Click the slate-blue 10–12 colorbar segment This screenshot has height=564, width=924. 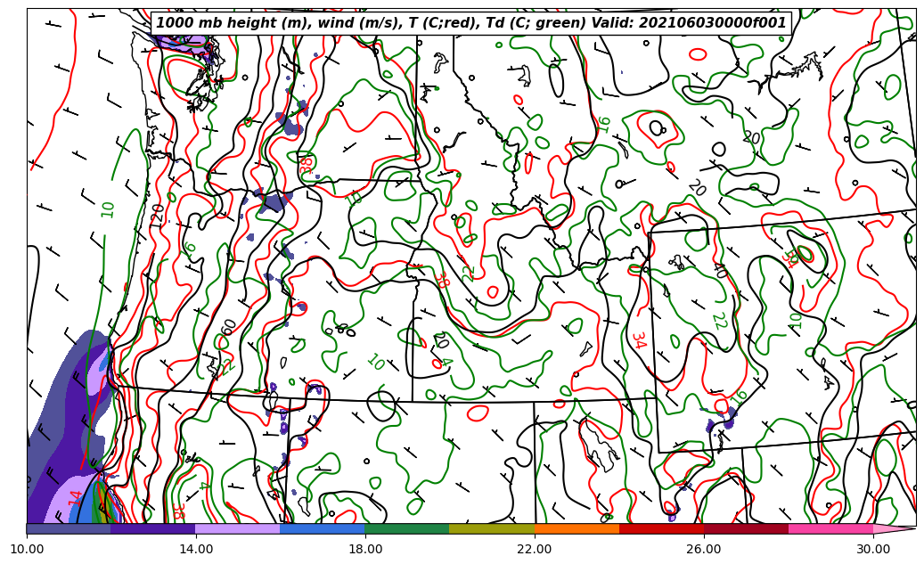[x=69, y=528]
